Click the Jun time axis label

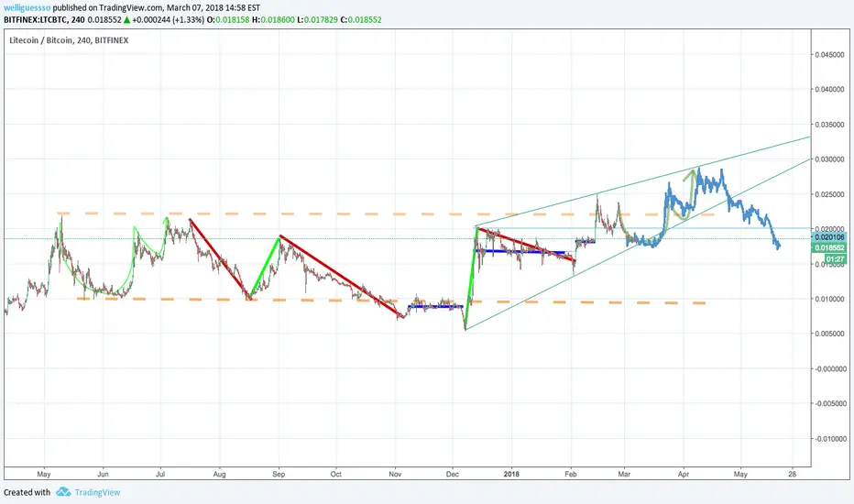click(x=103, y=474)
